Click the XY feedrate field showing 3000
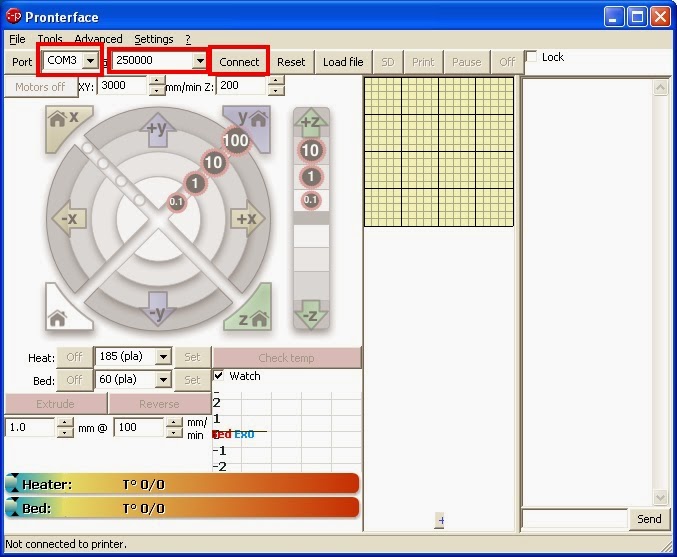677x557 pixels. (123, 85)
